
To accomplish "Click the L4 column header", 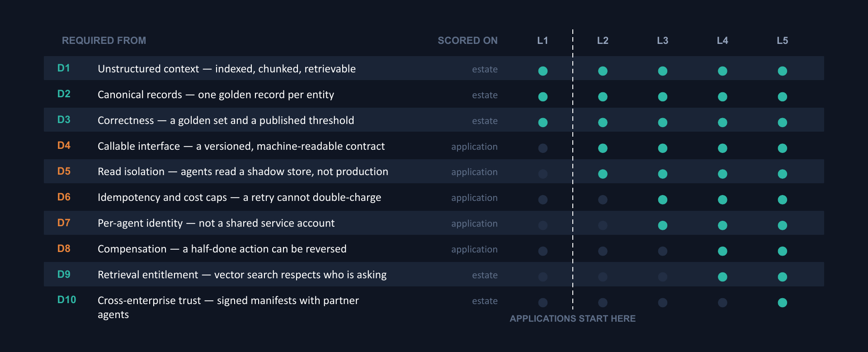I will (x=722, y=41).
